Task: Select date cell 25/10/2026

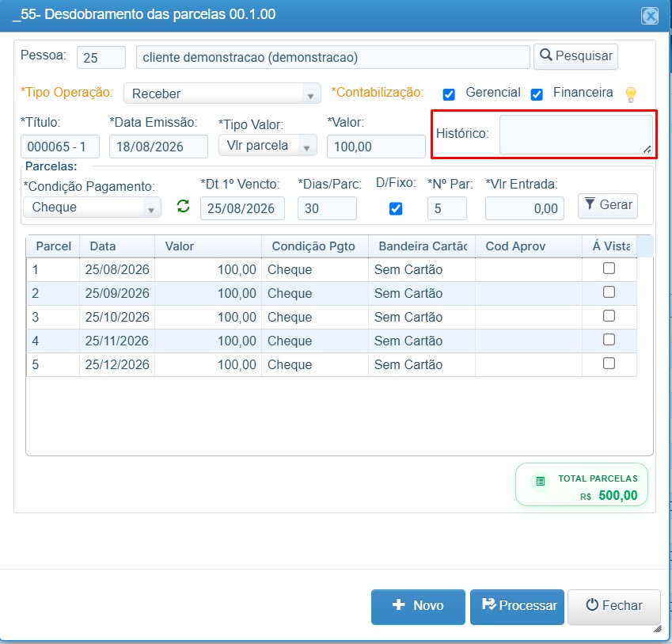Action: (117, 318)
